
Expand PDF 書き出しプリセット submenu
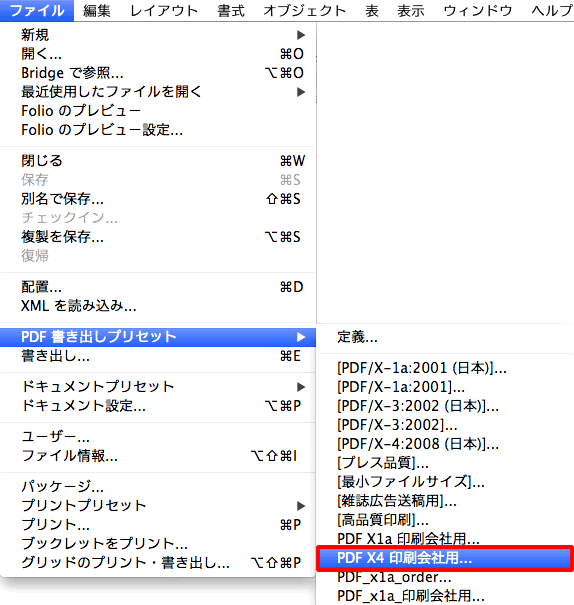click(158, 337)
